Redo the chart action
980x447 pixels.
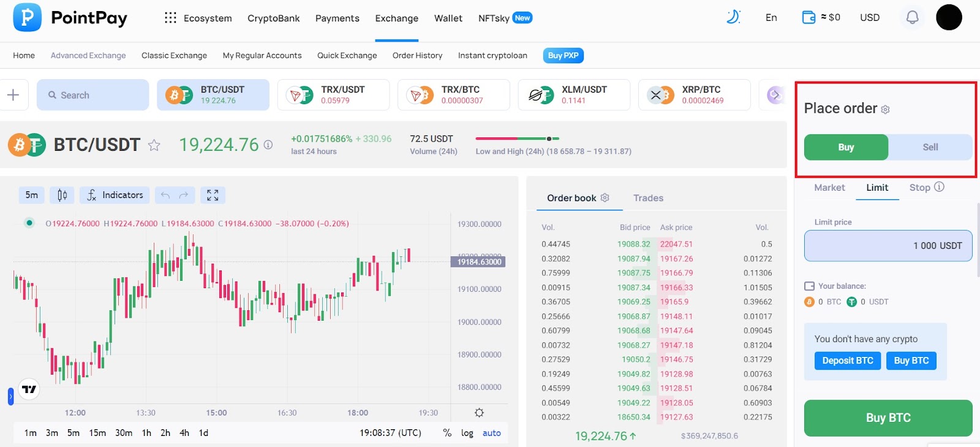pyautogui.click(x=184, y=195)
